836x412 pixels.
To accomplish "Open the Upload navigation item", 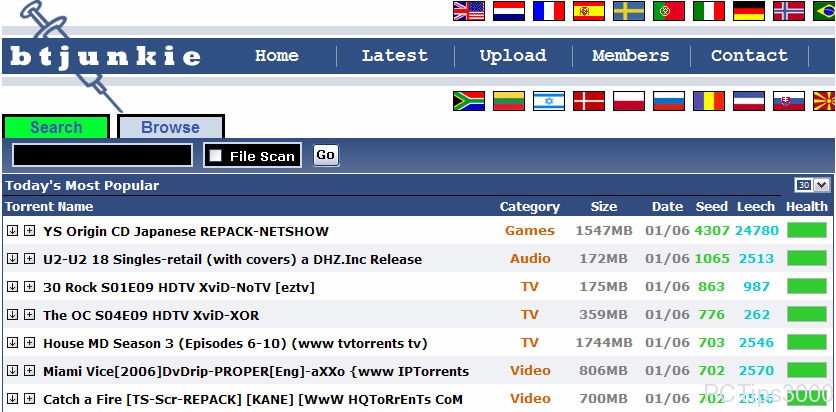I will tap(513, 55).
